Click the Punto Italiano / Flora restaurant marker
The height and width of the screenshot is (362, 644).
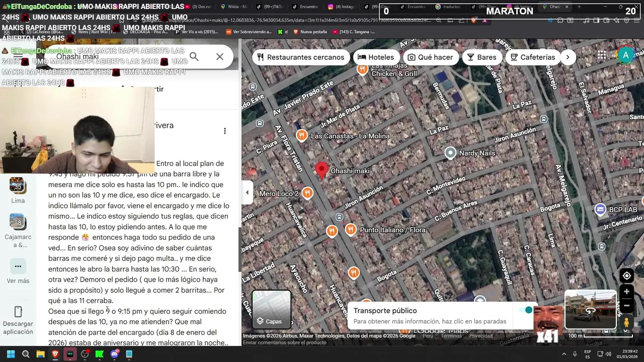tap(351, 229)
